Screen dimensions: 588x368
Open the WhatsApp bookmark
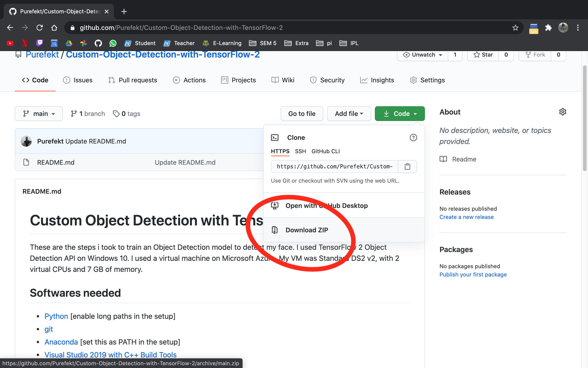coord(113,43)
